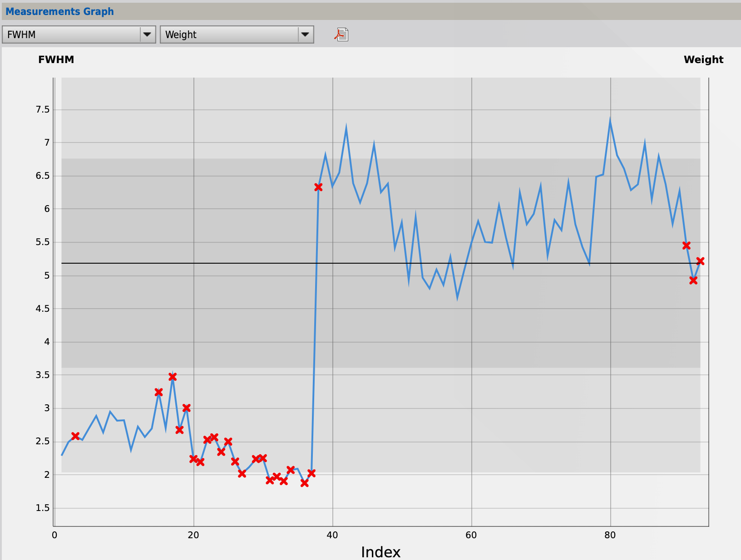Toggle the red X marker at FWHM peak 3.5
Viewport: 741px width, 560px height.
tap(173, 377)
